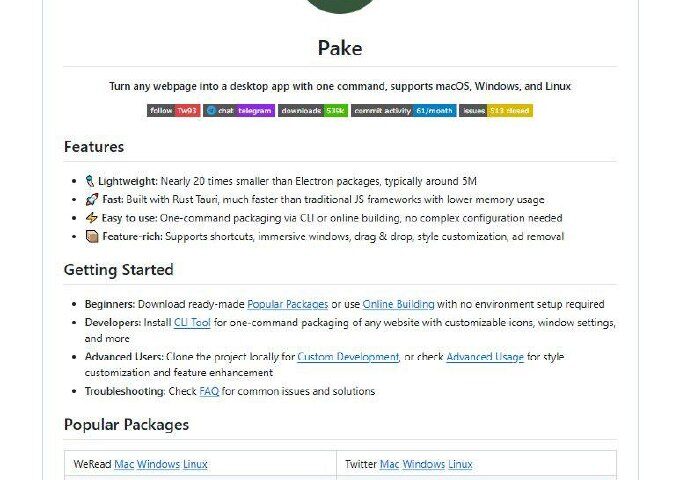687x480 pixels.
Task: Click the green Pake logo at top
Action: pyautogui.click(x=340, y=5)
